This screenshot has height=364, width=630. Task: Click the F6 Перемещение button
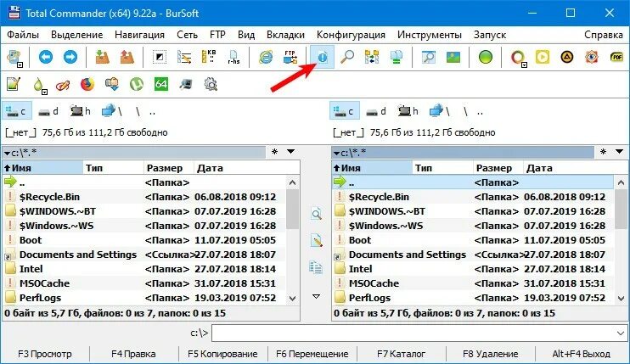click(312, 354)
